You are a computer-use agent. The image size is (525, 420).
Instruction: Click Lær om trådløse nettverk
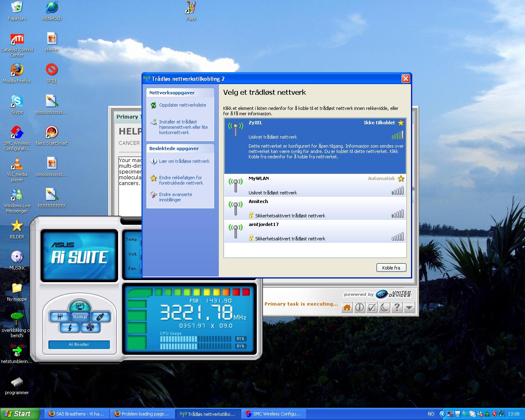pos(184,161)
